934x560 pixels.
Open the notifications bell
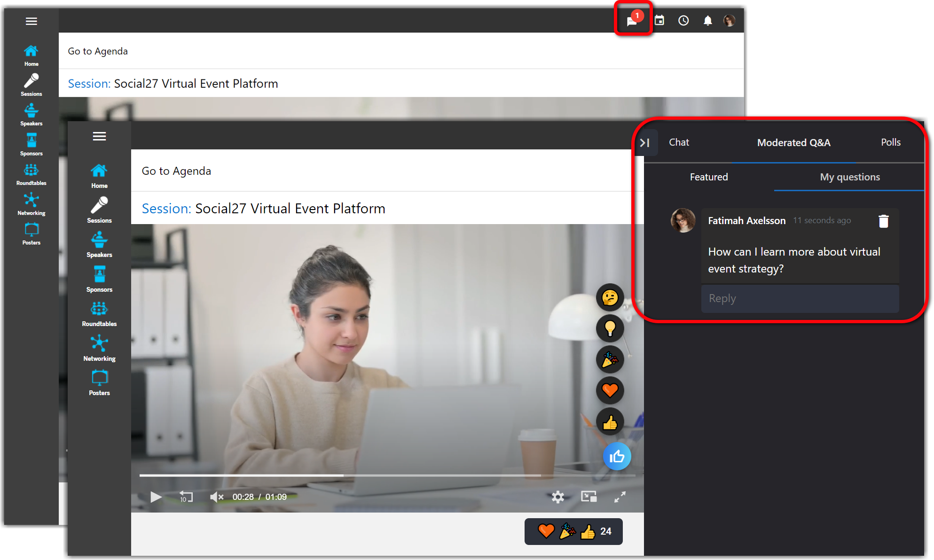(x=707, y=20)
